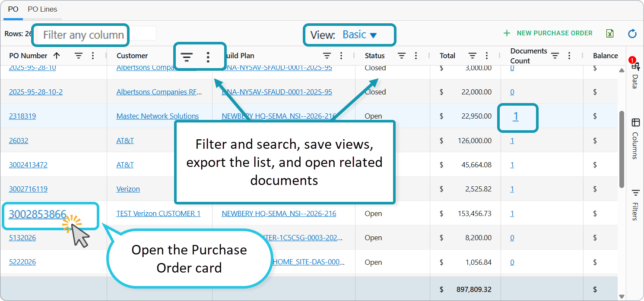Click New Purchase Order button
Viewport: 644px width, 301px height.
pyautogui.click(x=548, y=33)
